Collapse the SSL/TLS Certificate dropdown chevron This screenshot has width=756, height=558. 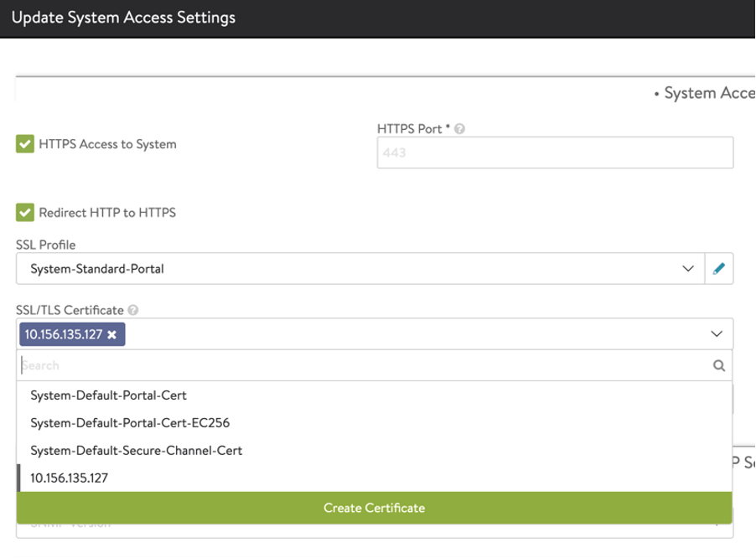(717, 333)
